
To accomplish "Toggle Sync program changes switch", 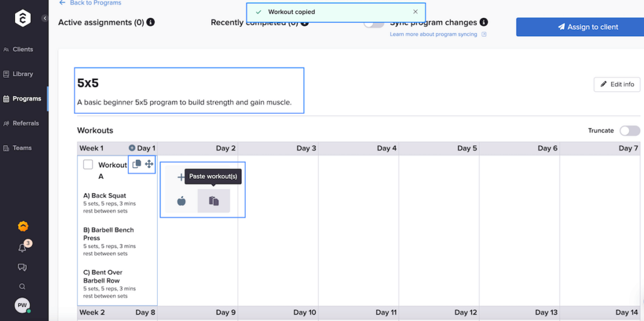I will coord(374,23).
